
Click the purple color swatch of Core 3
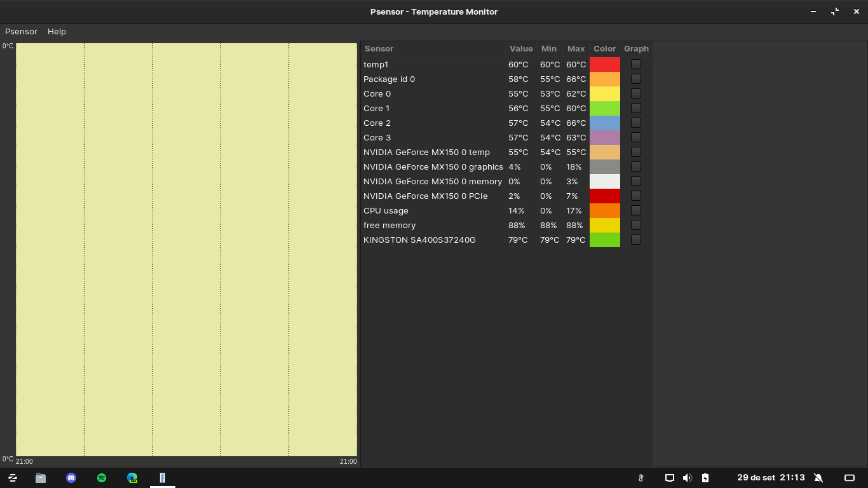605,137
